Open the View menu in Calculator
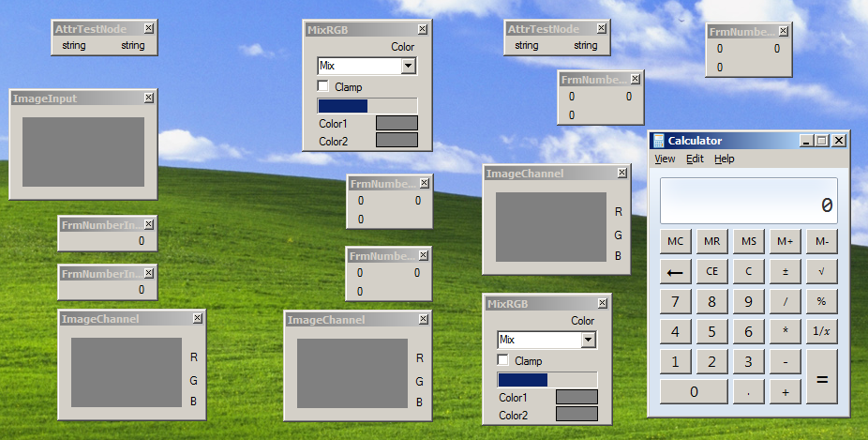The width and height of the screenshot is (868, 440). 665,159
